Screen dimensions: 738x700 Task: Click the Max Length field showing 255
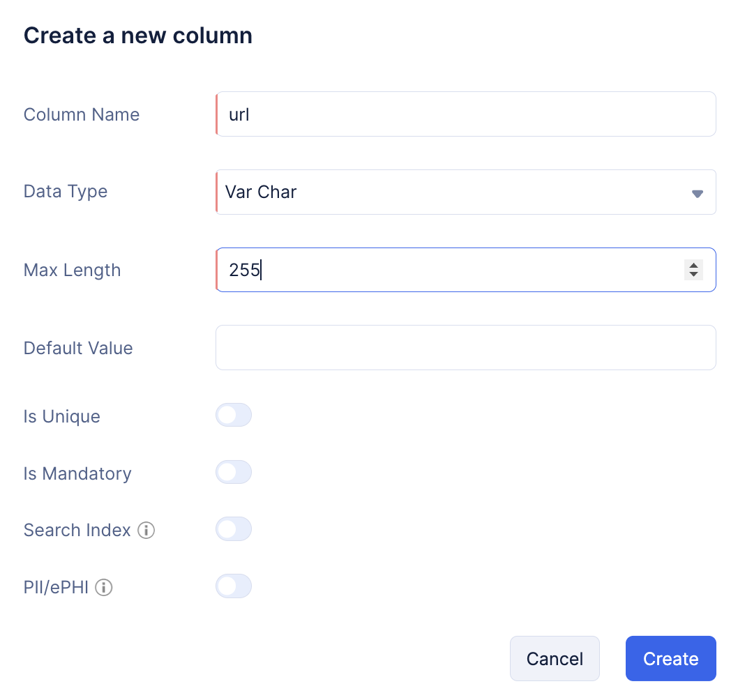tap(465, 270)
